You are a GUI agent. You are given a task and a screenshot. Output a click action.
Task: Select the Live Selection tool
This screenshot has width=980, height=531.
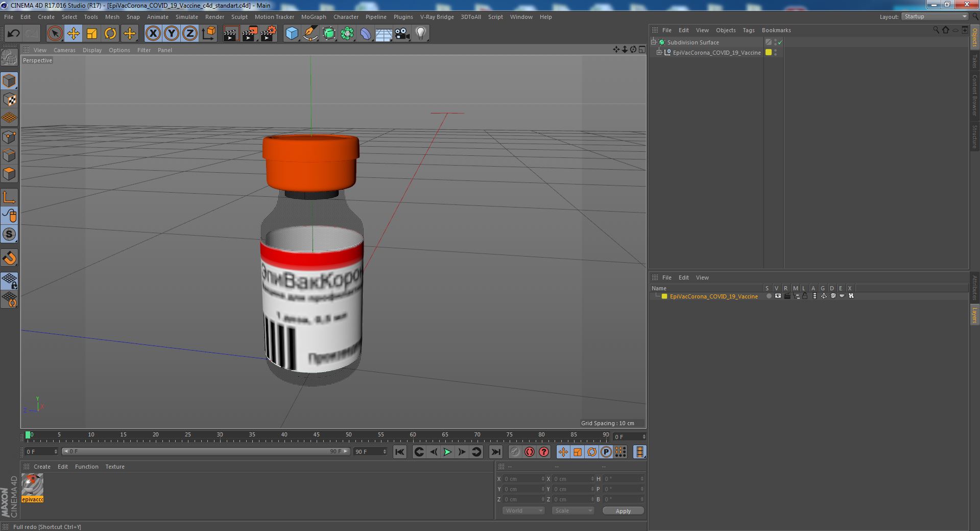tap(55, 34)
